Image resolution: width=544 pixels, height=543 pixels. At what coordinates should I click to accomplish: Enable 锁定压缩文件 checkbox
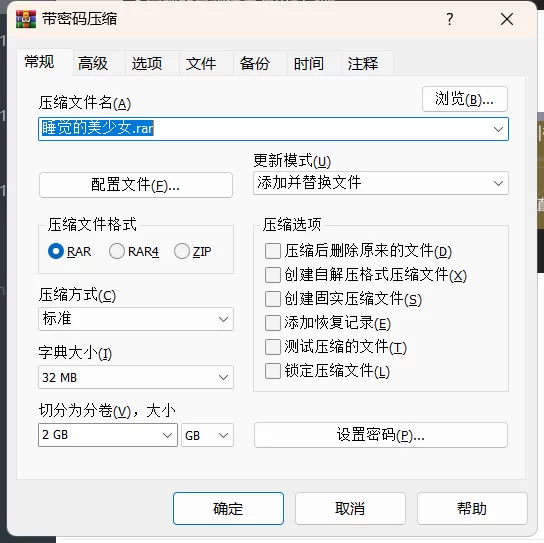pos(273,371)
